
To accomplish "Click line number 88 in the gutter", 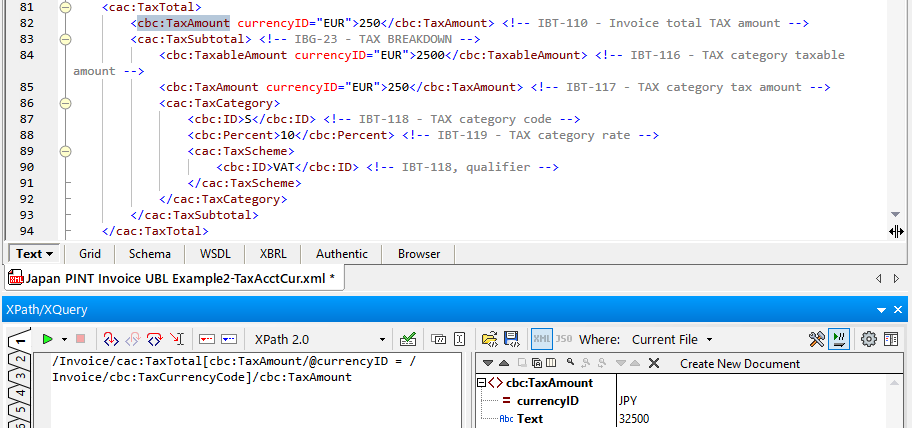I will point(27,135).
